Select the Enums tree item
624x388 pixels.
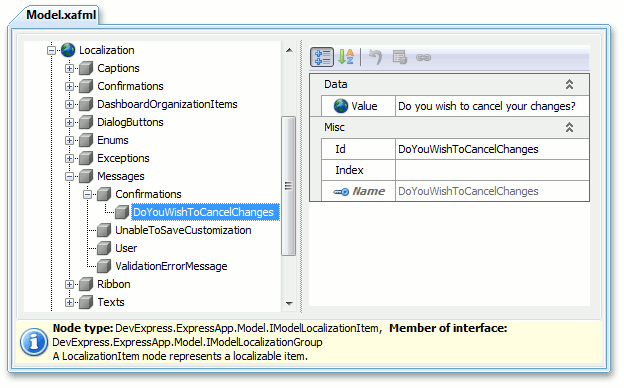coord(113,140)
